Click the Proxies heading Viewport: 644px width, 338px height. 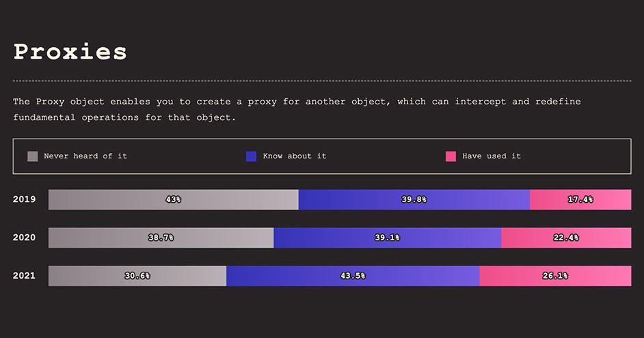[70, 52]
